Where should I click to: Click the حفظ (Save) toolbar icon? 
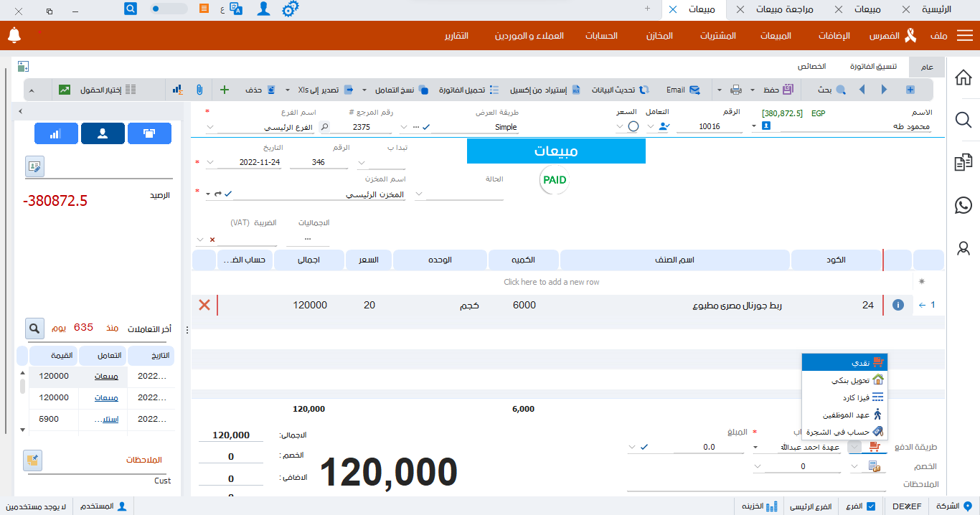(x=787, y=89)
